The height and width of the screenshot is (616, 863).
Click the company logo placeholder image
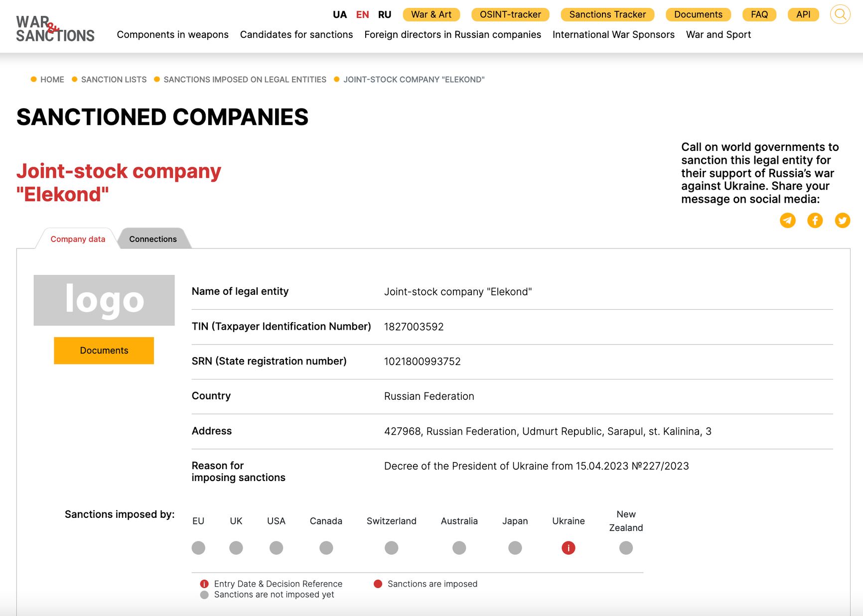(104, 300)
